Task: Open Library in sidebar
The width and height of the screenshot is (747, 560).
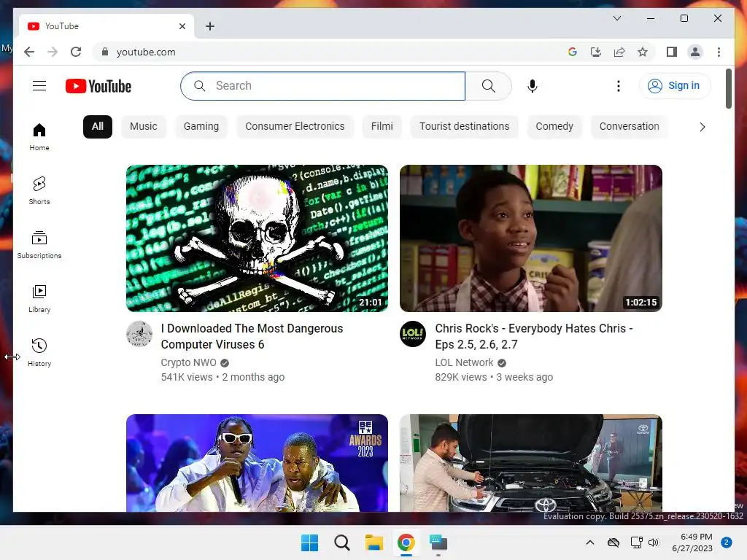Action: point(39,298)
